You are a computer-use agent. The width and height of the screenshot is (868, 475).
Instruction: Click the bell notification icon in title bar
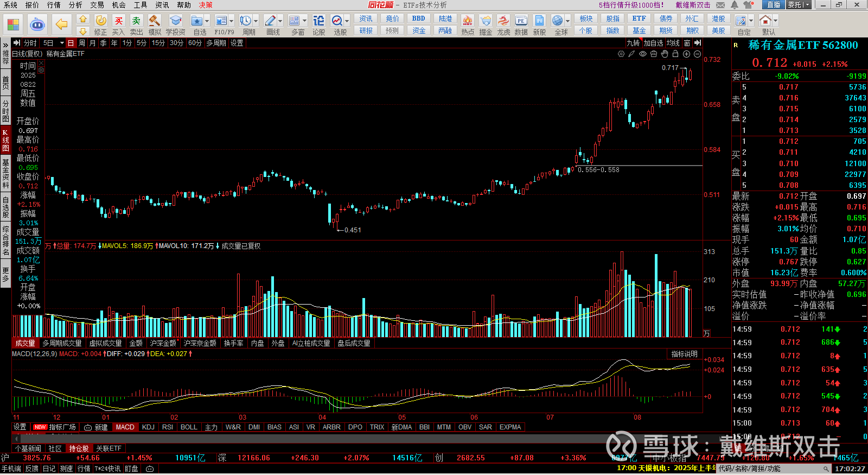pyautogui.click(x=735, y=5)
